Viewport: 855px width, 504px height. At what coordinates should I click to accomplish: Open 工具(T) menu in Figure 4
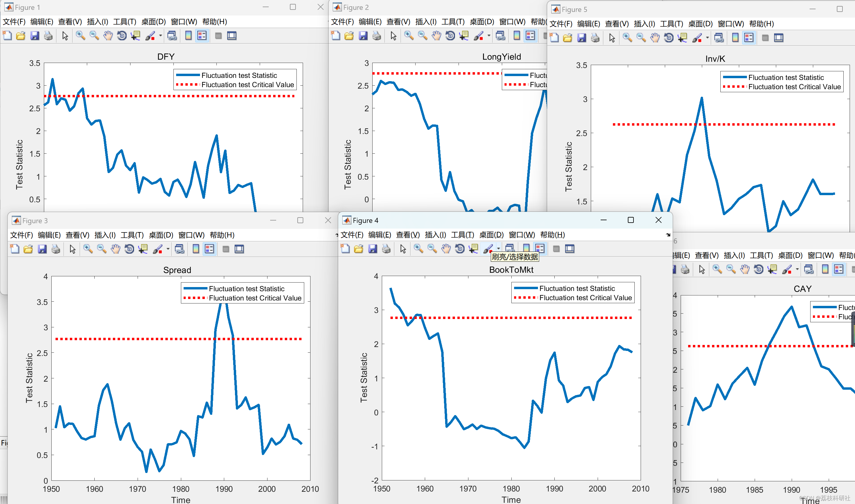[x=462, y=235]
